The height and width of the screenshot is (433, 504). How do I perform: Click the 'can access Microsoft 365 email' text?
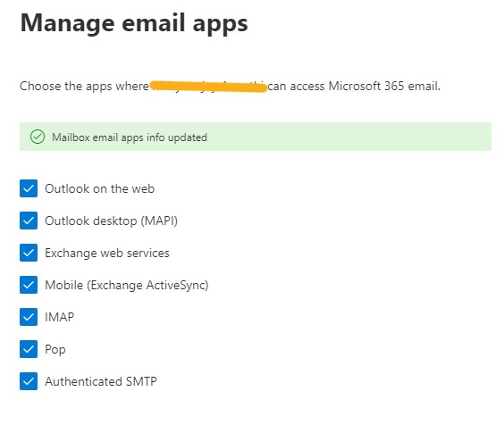point(354,86)
